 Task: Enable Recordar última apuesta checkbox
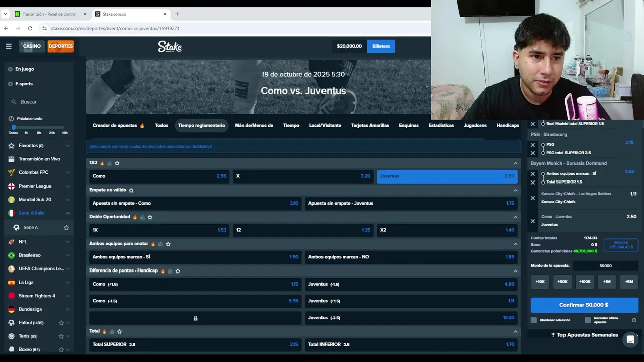click(x=588, y=320)
